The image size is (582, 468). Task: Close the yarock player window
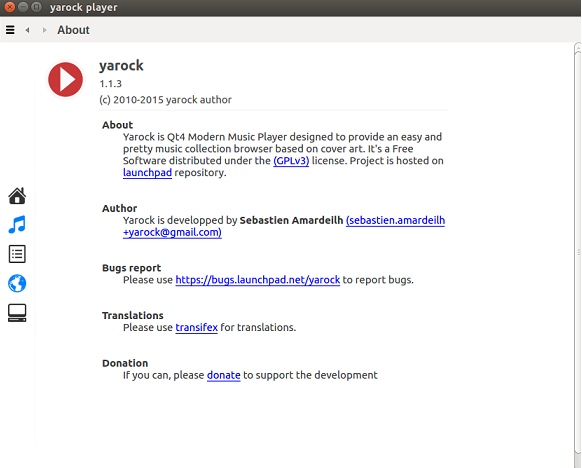click(10, 7)
